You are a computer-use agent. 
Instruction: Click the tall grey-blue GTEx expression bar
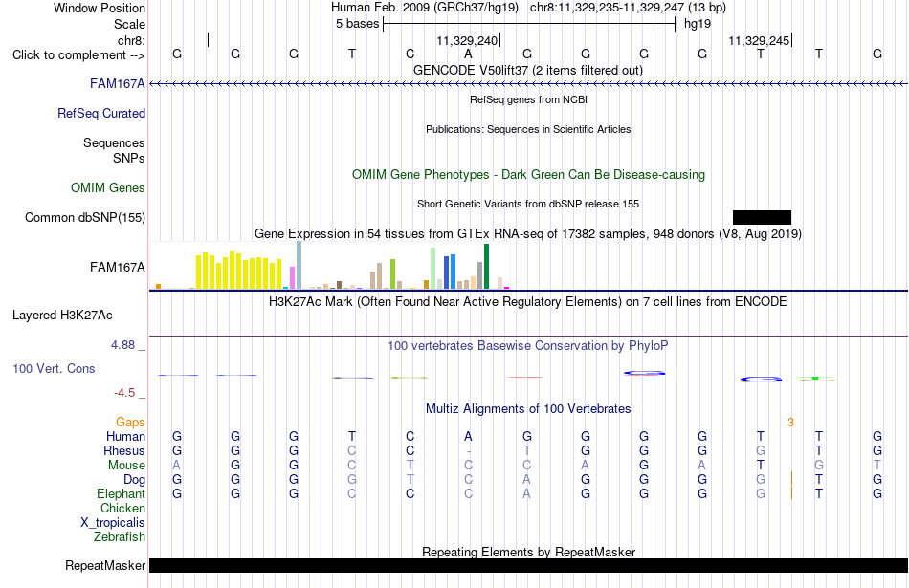pos(299,266)
